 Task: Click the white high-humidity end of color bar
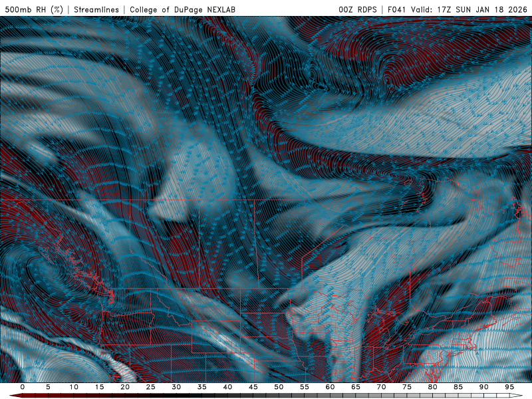point(516,396)
